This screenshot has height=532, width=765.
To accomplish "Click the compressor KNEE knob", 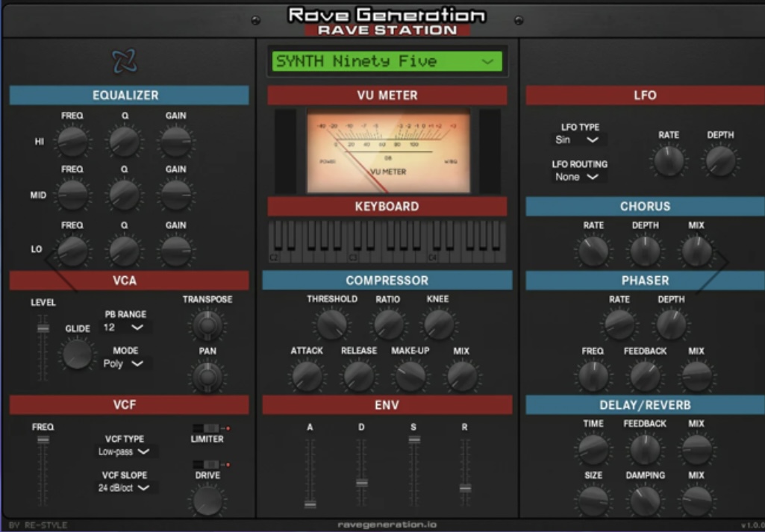I will tap(438, 325).
